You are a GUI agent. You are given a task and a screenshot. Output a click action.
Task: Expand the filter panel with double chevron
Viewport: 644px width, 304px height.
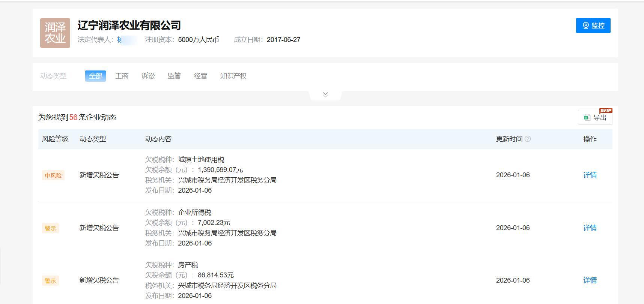(x=325, y=95)
